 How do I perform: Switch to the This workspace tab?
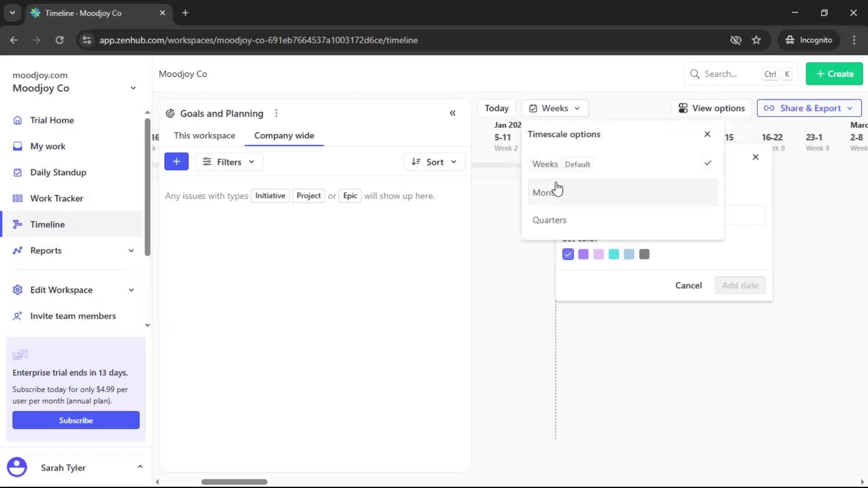pos(204,135)
